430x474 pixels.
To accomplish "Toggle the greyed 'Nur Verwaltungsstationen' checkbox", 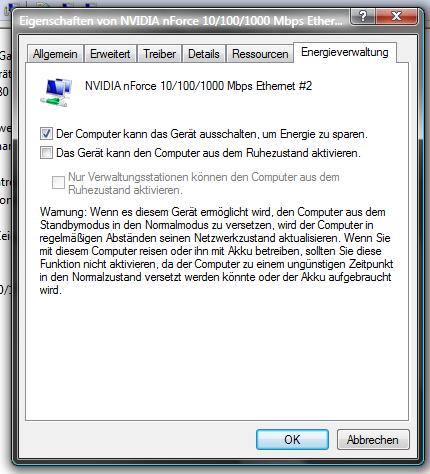I will 58,183.
